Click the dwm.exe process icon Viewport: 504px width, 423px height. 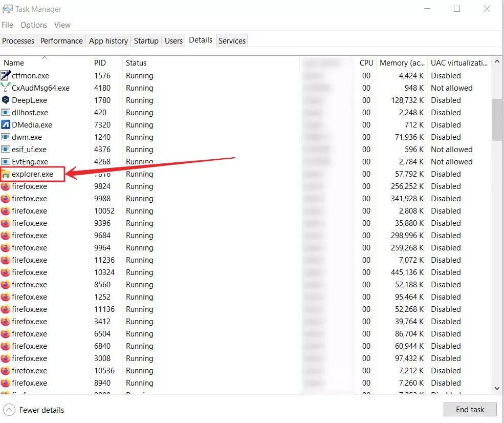(6, 137)
